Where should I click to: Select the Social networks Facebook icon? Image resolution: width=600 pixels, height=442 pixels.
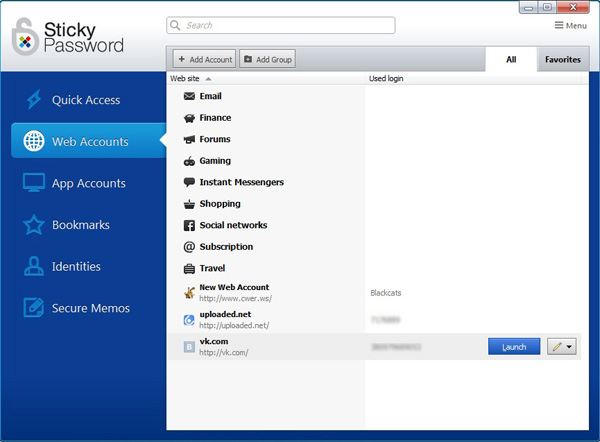[x=189, y=225]
